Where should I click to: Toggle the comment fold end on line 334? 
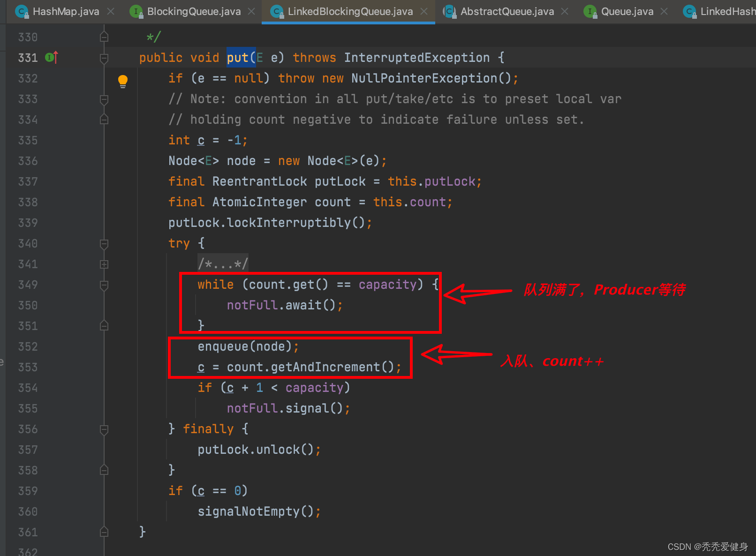point(104,119)
